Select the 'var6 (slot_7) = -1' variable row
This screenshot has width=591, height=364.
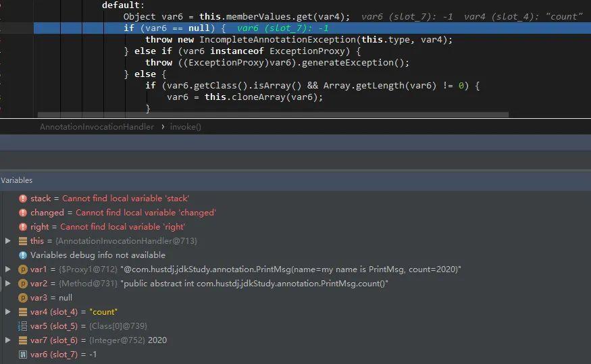tap(296, 354)
